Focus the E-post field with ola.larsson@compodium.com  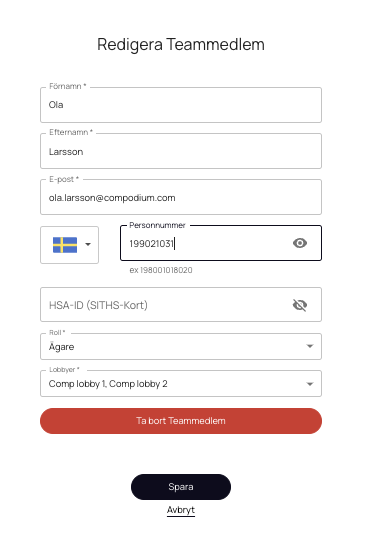pyautogui.click(x=181, y=197)
